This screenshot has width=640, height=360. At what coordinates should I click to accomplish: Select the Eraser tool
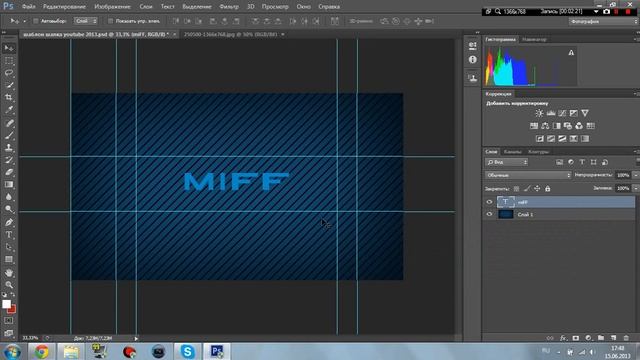9,172
